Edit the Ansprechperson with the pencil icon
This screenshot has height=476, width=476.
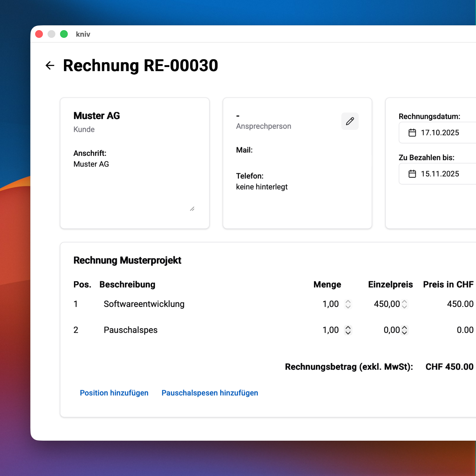tap(350, 121)
